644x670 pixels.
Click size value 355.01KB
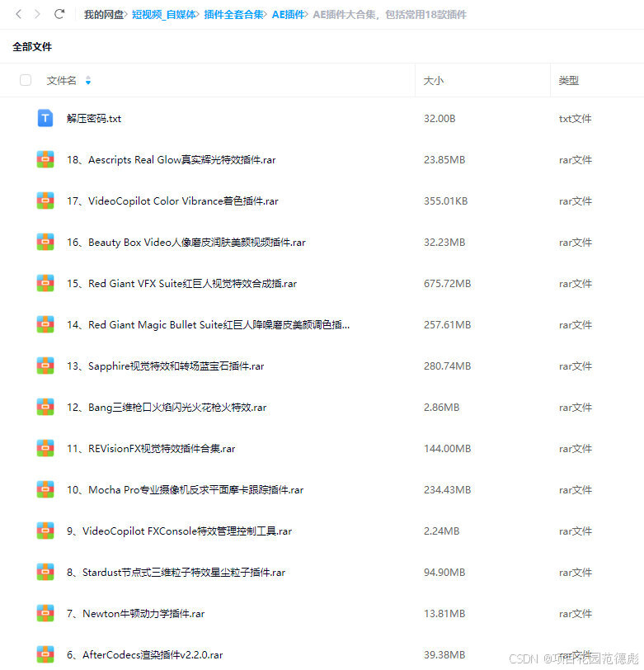(445, 201)
